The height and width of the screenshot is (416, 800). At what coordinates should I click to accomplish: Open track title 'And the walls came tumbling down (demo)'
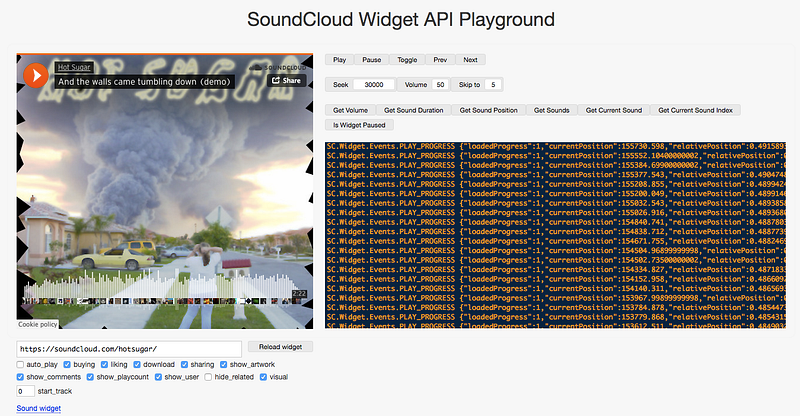coord(144,82)
